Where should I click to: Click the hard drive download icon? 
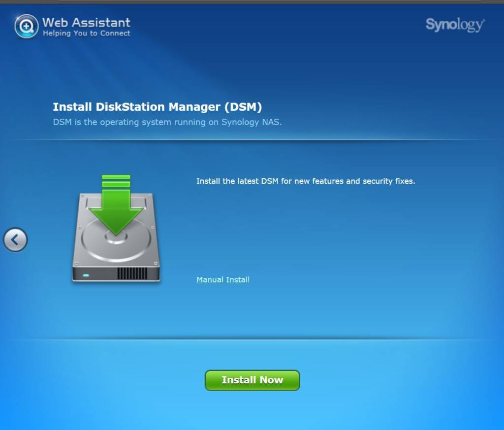pyautogui.click(x=116, y=229)
